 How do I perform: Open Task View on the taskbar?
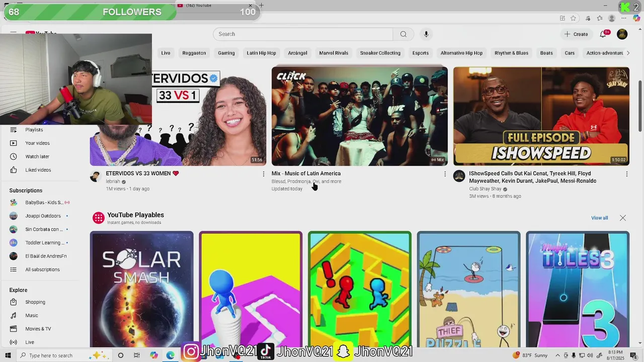point(137,355)
